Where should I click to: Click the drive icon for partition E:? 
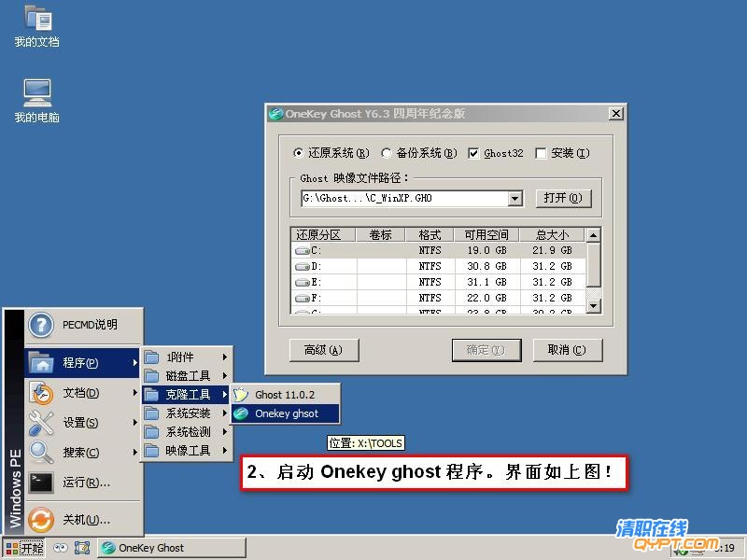tap(302, 282)
